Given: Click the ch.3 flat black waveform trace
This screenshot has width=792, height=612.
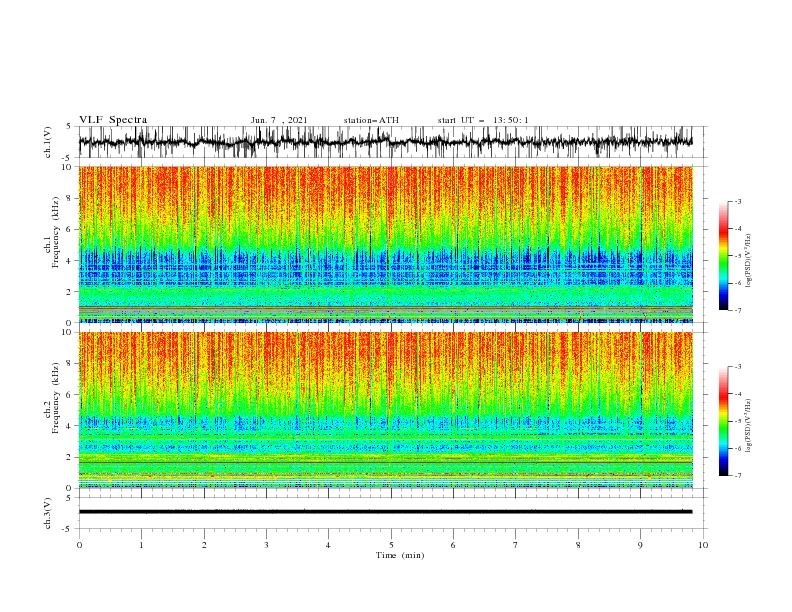Looking at the screenshot, I should coord(385,512).
